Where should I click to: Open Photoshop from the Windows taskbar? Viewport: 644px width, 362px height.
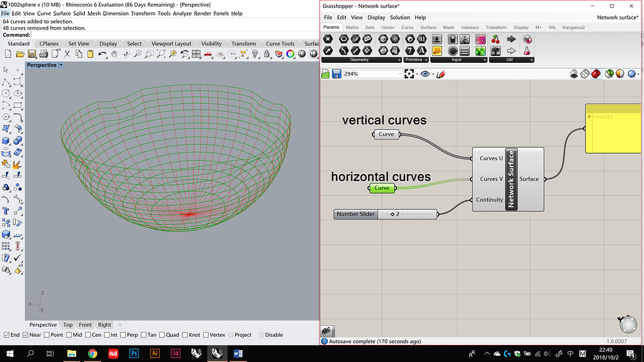[134, 354]
